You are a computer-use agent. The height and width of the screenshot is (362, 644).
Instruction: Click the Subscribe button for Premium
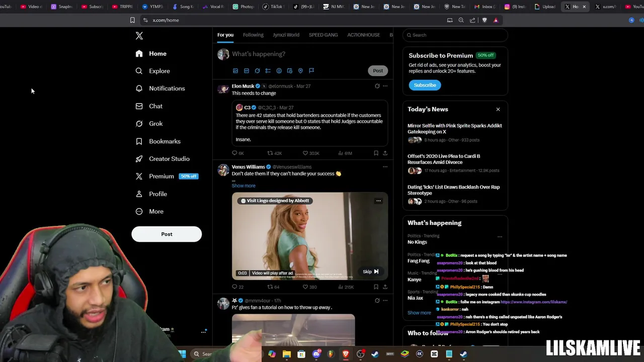pos(425,85)
